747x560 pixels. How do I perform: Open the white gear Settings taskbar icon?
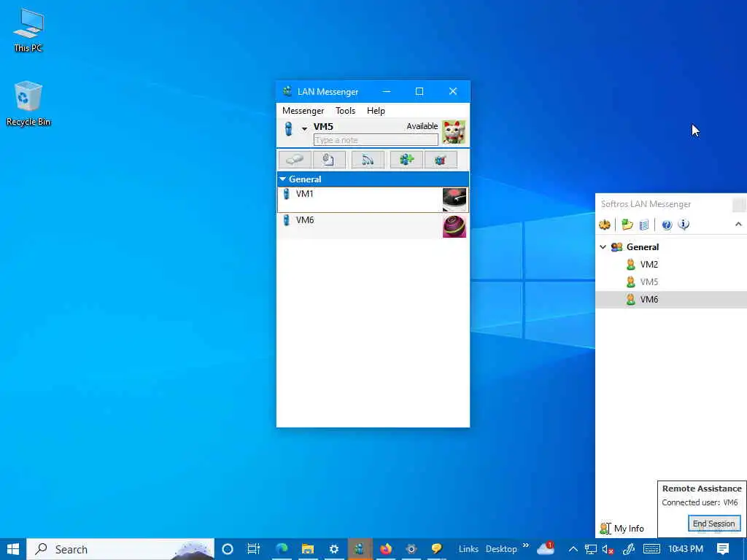coord(333,549)
